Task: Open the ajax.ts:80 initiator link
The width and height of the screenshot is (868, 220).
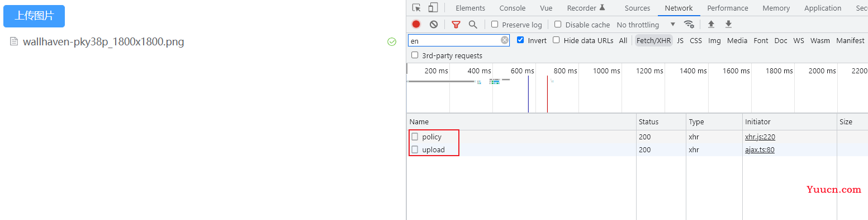Action: point(760,149)
